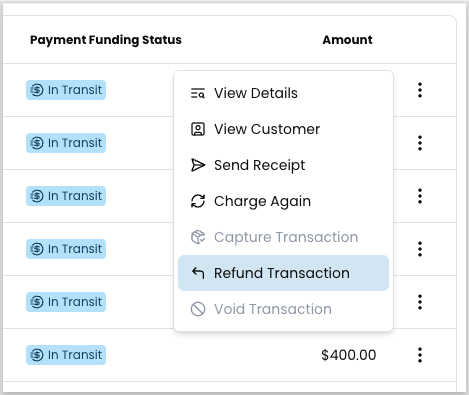Click the $400.00 amount cell
This screenshot has width=469, height=395.
pos(349,355)
